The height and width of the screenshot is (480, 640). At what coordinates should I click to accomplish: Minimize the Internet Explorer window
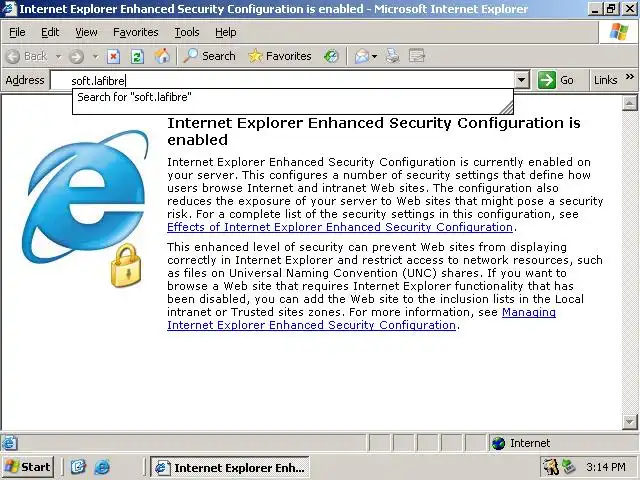pos(595,9)
